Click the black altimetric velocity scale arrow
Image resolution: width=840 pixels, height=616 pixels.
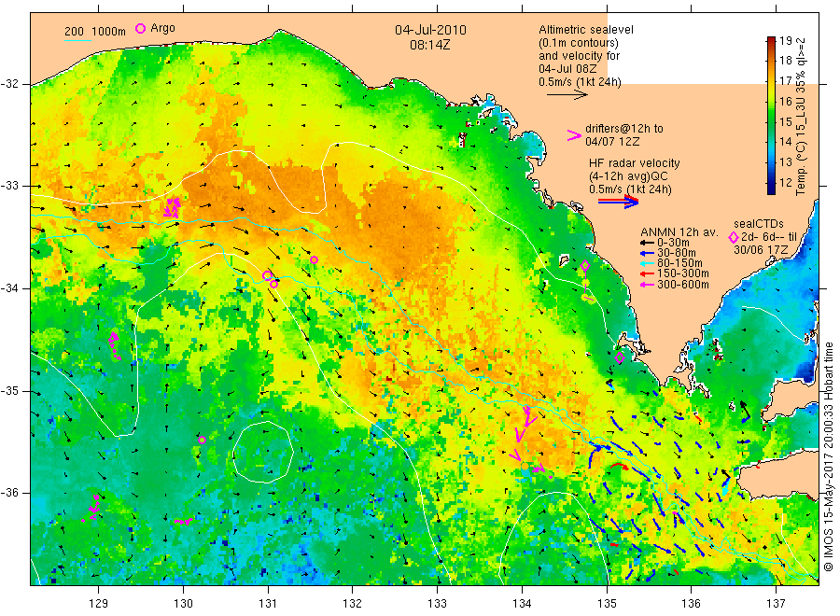567,95
